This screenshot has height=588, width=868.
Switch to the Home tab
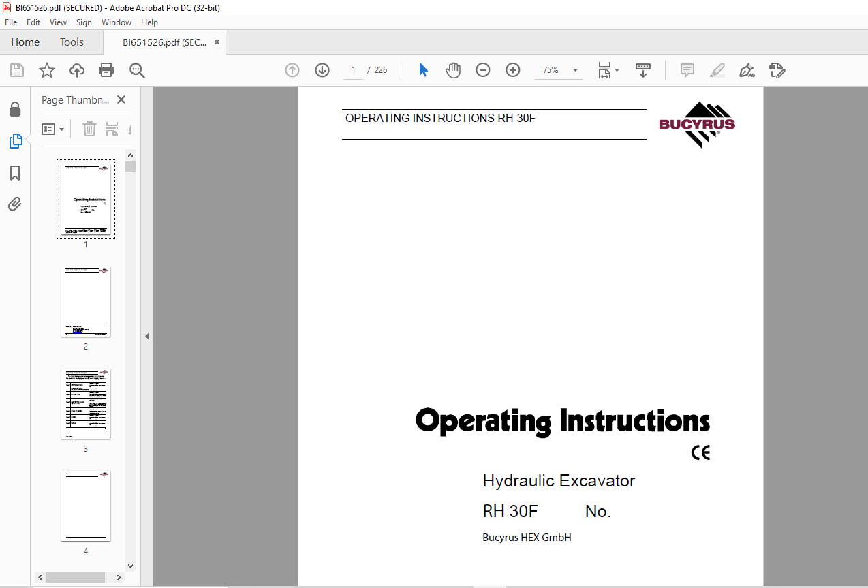tap(25, 42)
